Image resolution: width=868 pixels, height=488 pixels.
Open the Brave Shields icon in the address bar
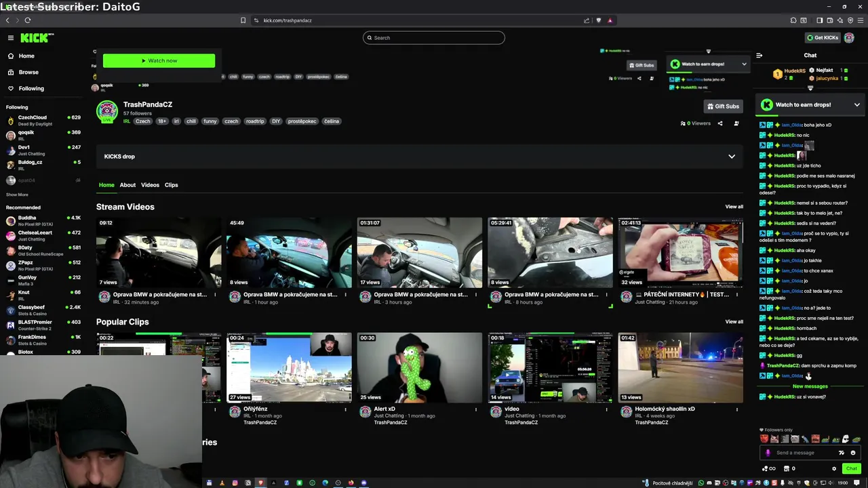coord(599,20)
